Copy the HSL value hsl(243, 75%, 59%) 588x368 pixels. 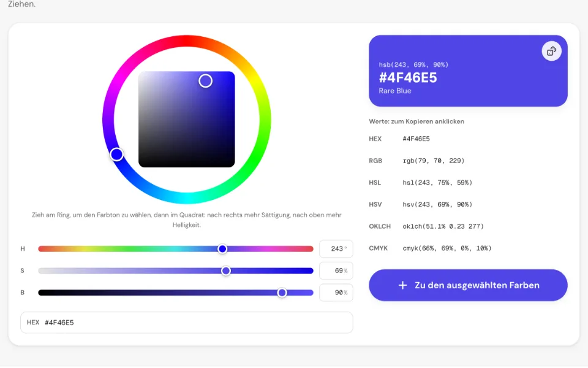click(437, 183)
